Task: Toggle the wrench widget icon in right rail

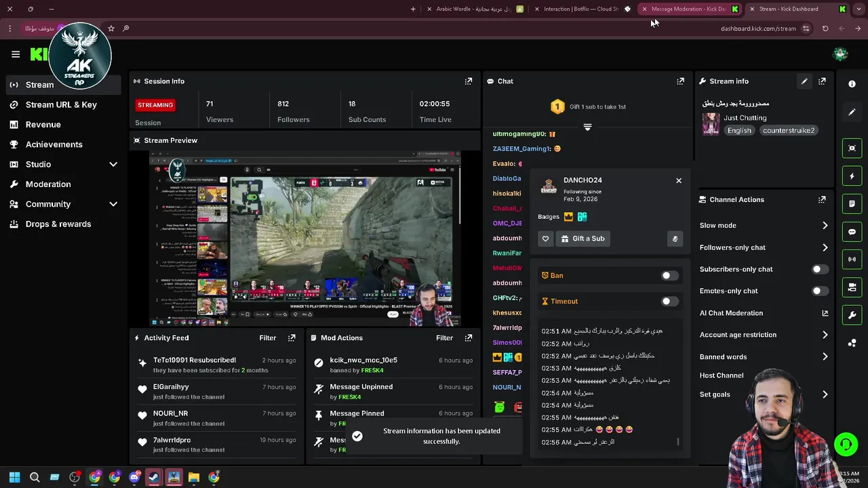Action: coord(852,315)
